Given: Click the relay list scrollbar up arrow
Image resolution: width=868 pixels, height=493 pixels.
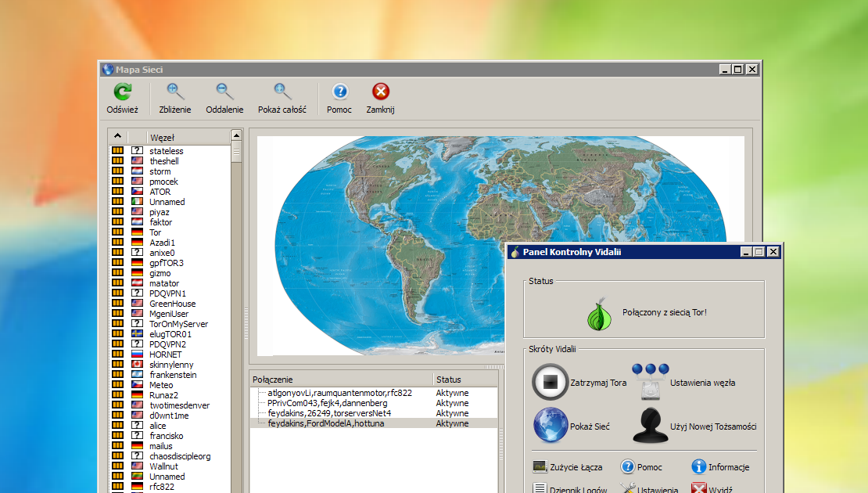Looking at the screenshot, I should click(236, 135).
